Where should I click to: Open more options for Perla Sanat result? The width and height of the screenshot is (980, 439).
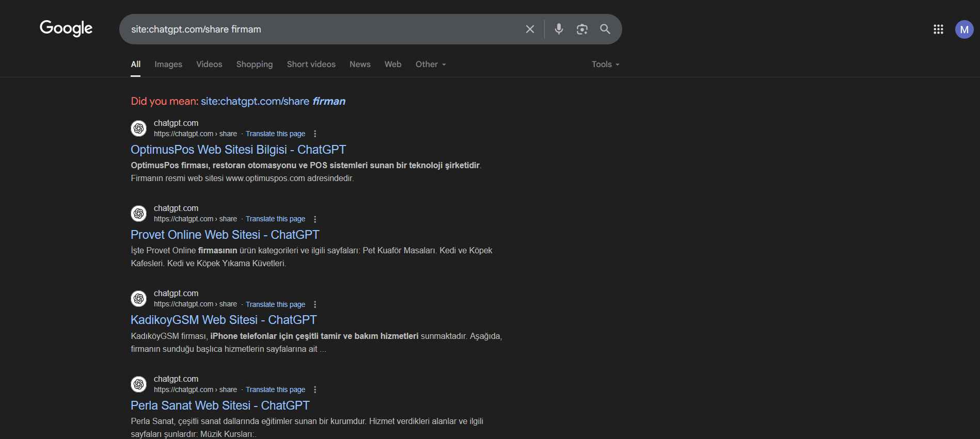315,389
